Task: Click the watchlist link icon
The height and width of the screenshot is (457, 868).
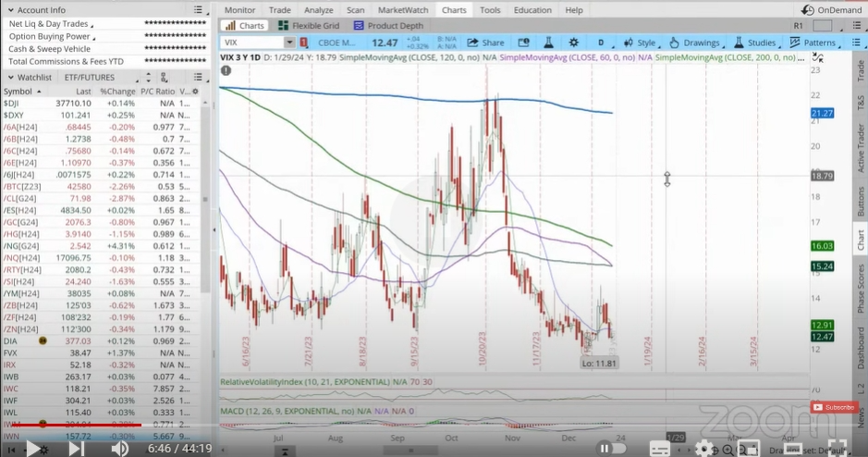Action: [x=164, y=78]
